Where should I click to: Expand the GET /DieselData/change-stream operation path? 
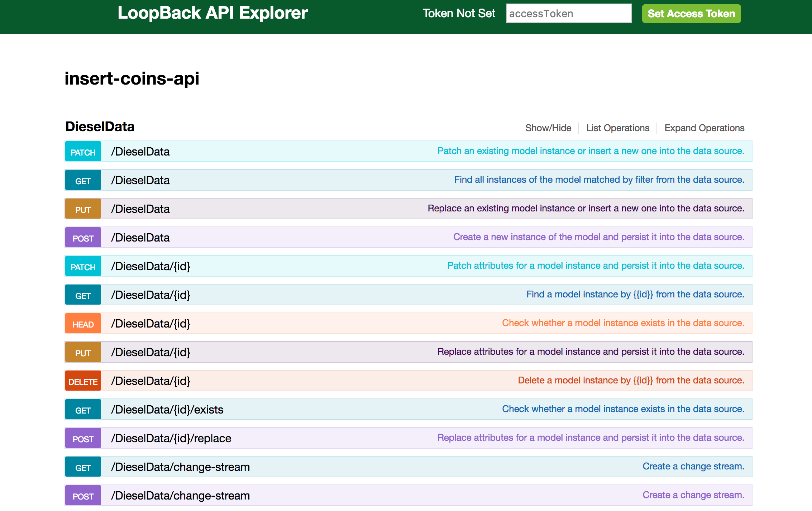[180, 467]
